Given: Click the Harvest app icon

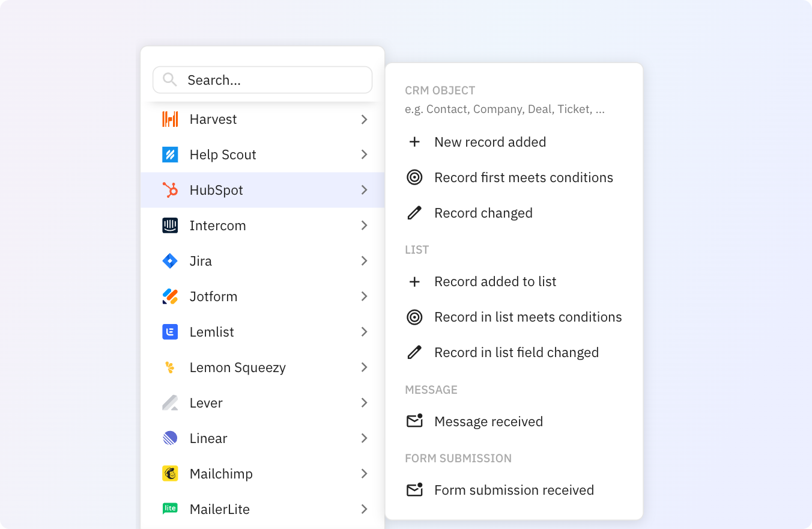Looking at the screenshot, I should click(x=170, y=119).
